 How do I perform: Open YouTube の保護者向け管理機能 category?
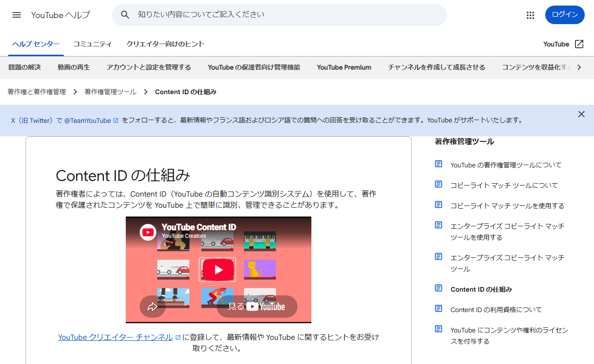(x=254, y=67)
